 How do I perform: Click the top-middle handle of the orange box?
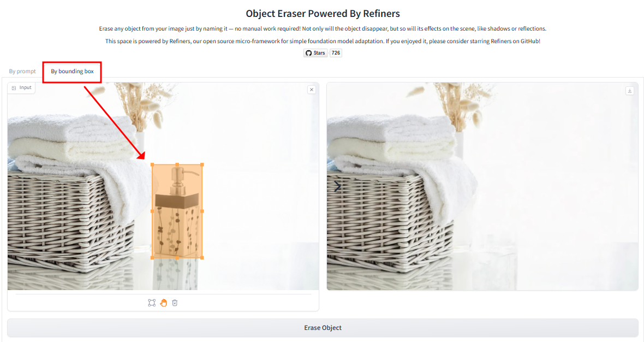click(x=177, y=165)
